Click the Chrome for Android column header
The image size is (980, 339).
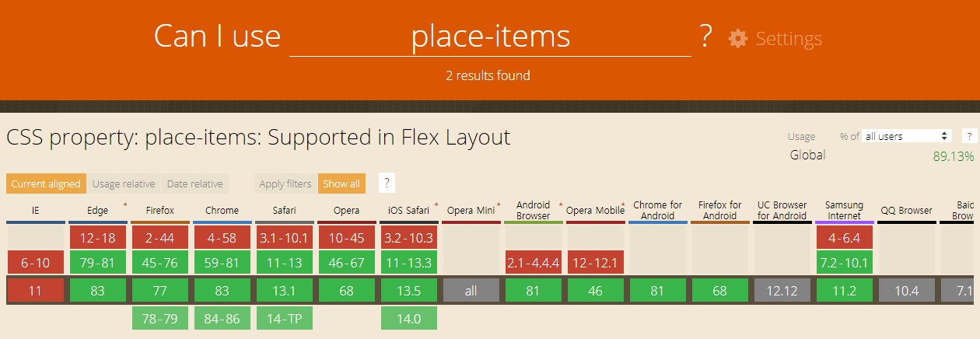point(657,211)
